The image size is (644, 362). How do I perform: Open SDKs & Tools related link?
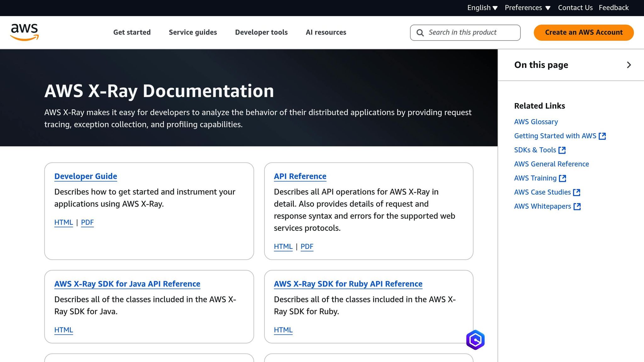pos(535,150)
